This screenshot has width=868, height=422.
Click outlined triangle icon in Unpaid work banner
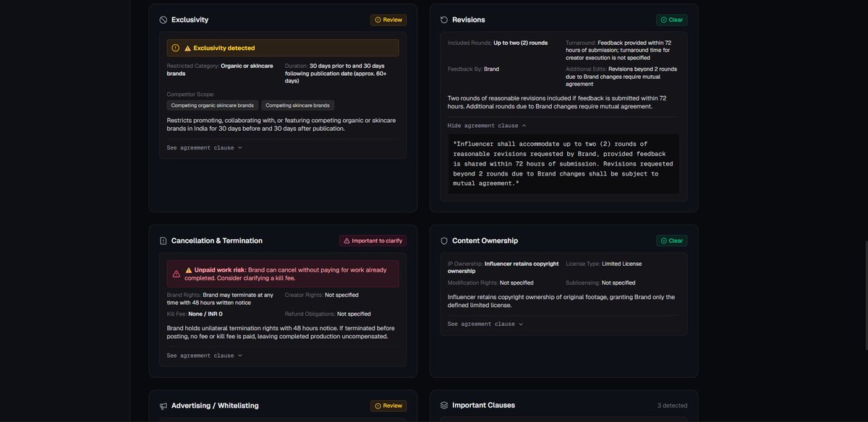pyautogui.click(x=176, y=274)
